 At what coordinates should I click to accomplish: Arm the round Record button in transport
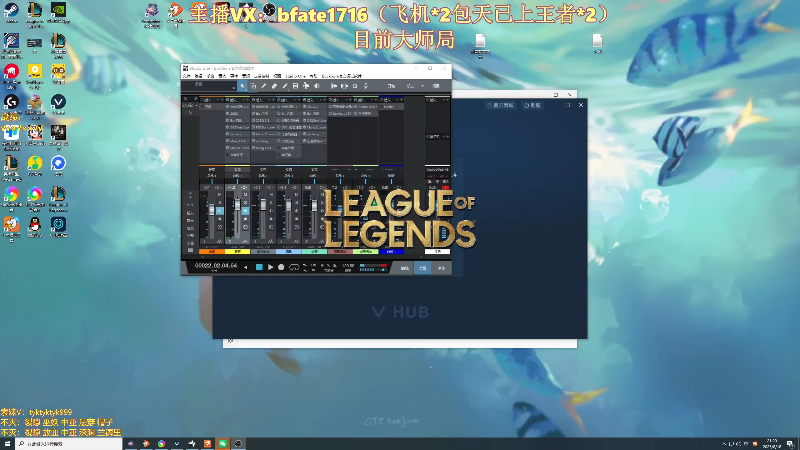pyautogui.click(x=281, y=267)
